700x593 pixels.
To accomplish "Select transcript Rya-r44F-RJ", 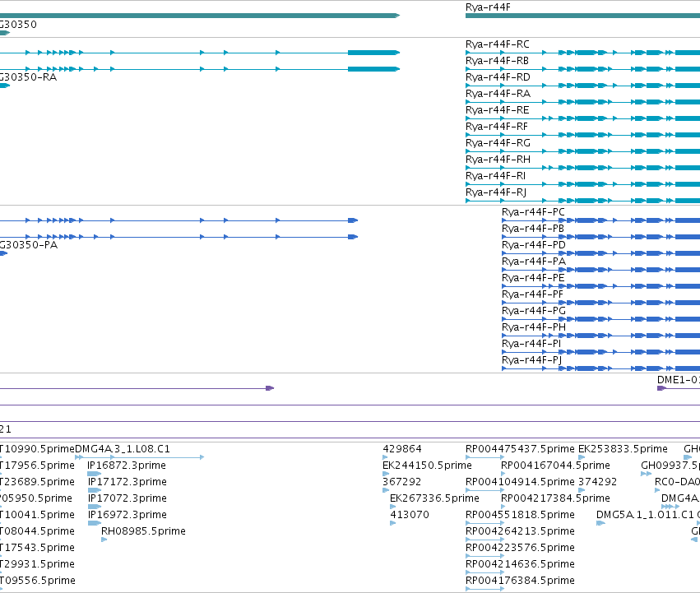I will [x=496, y=193].
